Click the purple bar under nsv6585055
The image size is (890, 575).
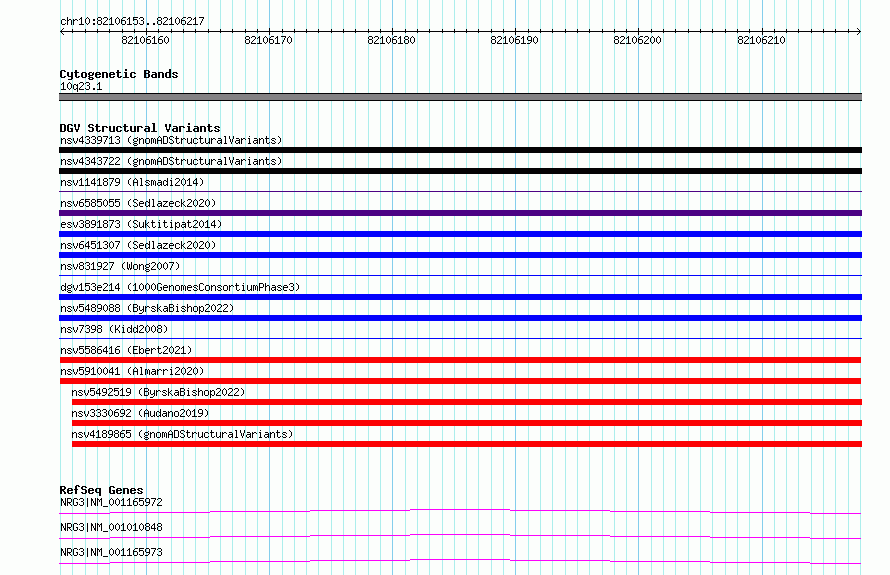pos(460,213)
